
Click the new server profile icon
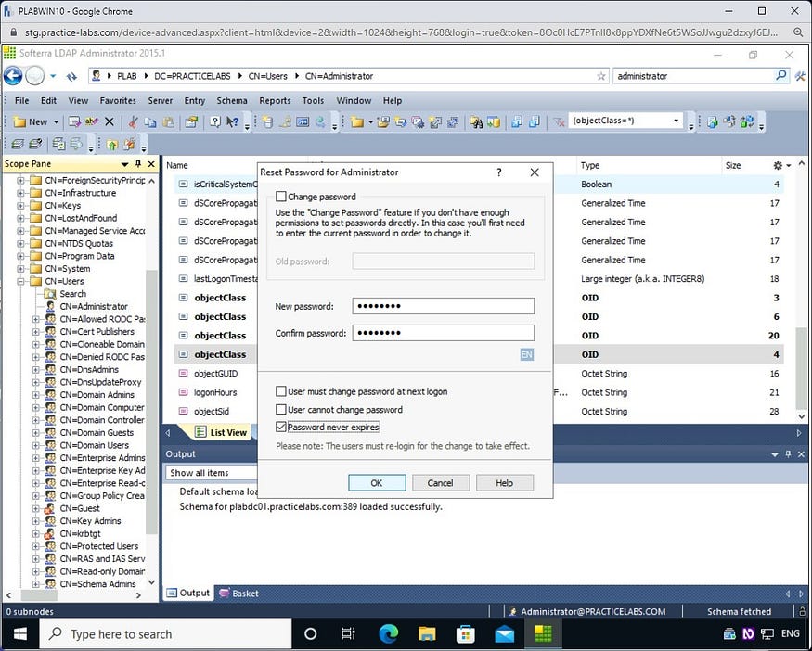tap(268, 121)
